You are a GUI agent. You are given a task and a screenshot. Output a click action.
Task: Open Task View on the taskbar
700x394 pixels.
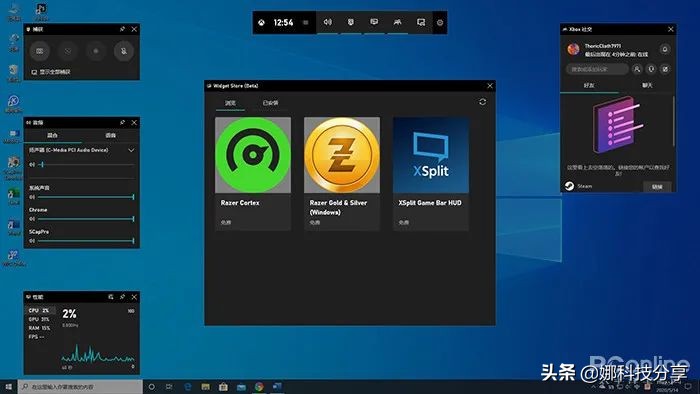pos(169,387)
